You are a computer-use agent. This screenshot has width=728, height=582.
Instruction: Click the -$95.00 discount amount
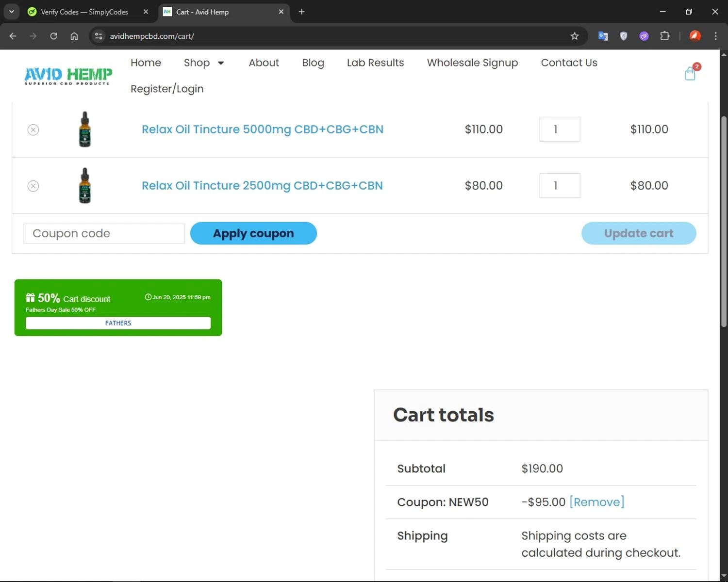coord(544,502)
